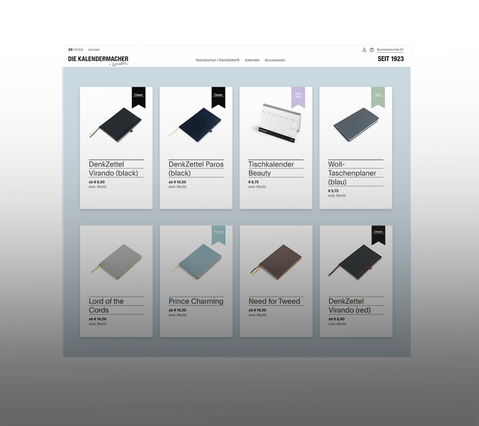479x426 pixels.
Task: Open the Businesskunde AT selector
Action: pos(390,50)
